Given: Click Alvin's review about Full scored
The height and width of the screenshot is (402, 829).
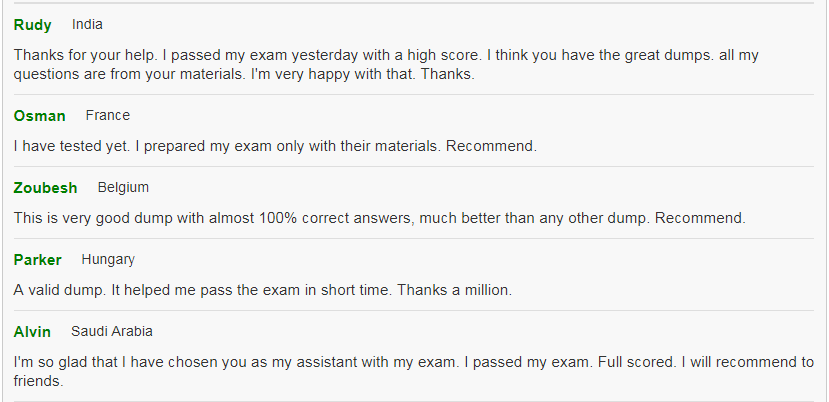Looking at the screenshot, I should coord(413,371).
